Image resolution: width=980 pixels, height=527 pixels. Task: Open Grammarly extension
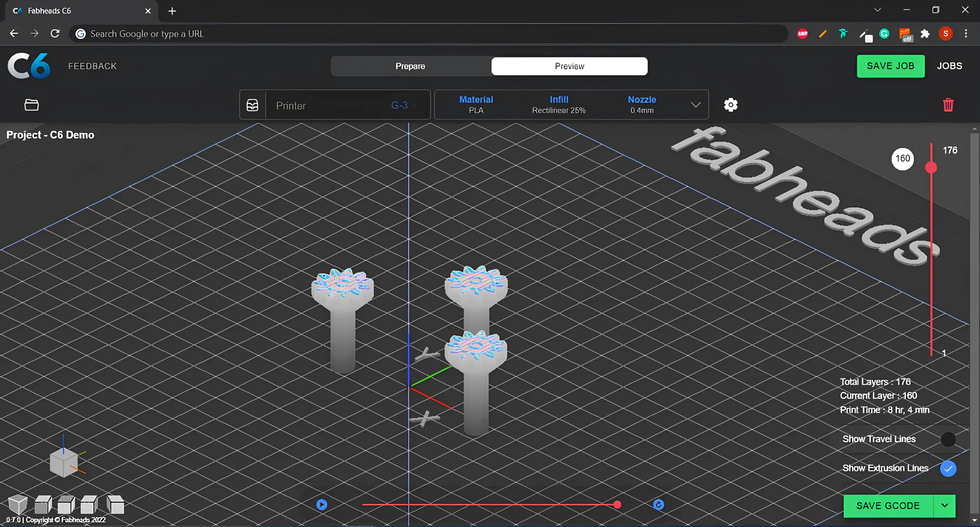tap(884, 34)
